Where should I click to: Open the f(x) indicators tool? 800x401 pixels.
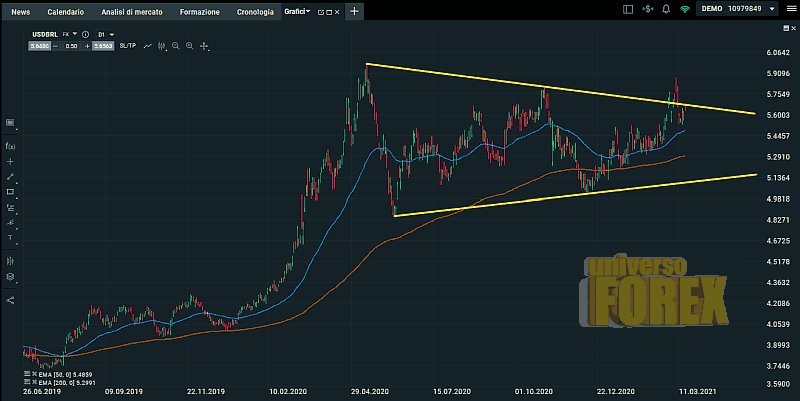[x=10, y=146]
